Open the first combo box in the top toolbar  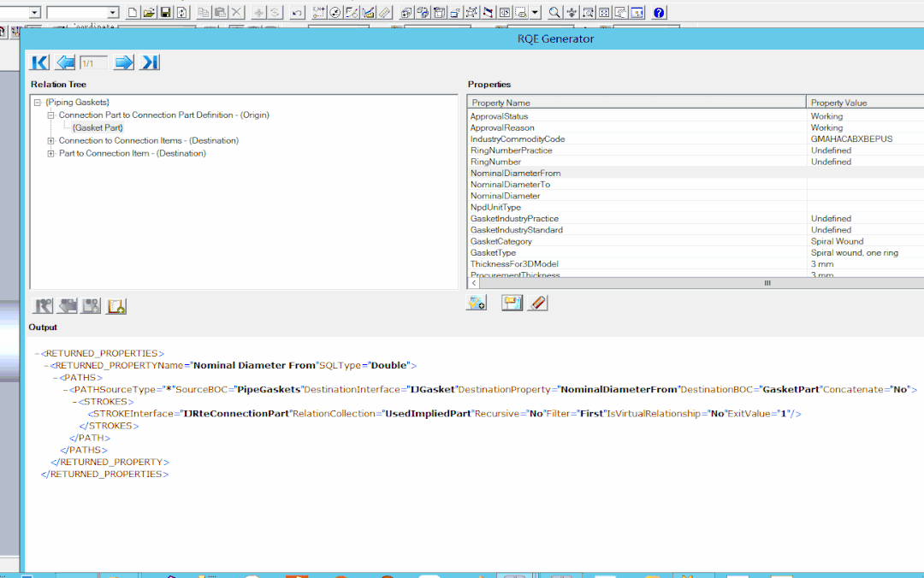coord(34,12)
